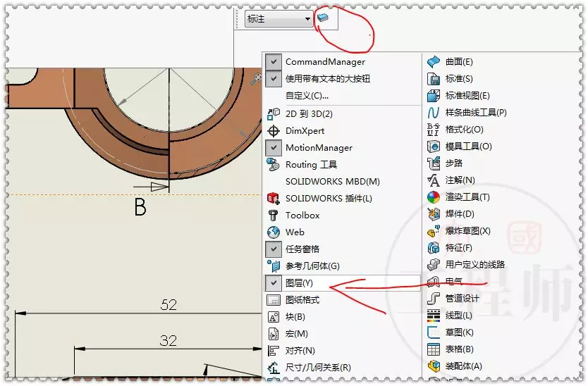Select the 参考几何体(G) icon
The height and width of the screenshot is (386, 588).
tap(274, 266)
